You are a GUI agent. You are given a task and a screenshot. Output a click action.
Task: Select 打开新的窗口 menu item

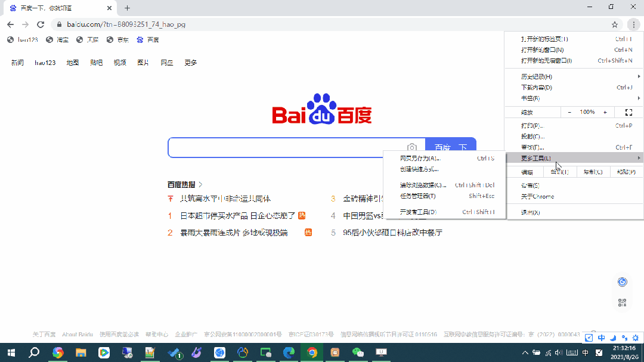(575, 49)
